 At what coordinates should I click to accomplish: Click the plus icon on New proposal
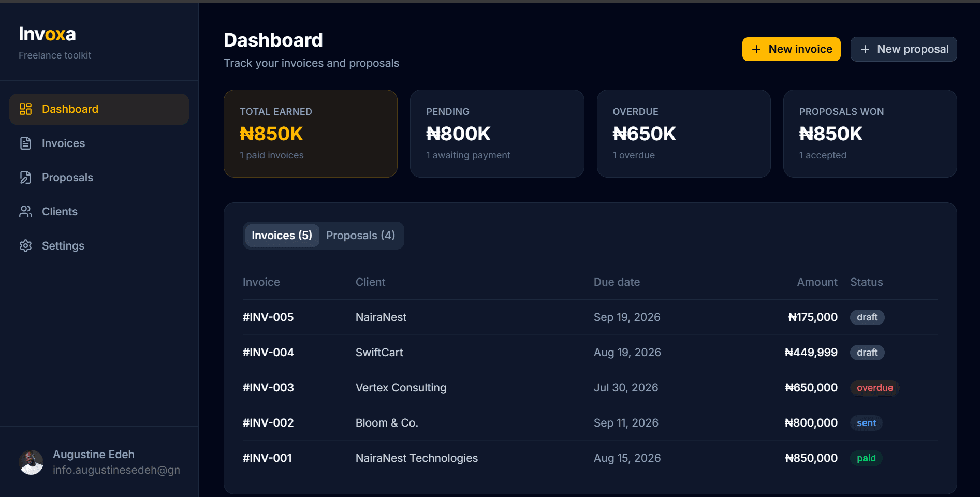[865, 49]
